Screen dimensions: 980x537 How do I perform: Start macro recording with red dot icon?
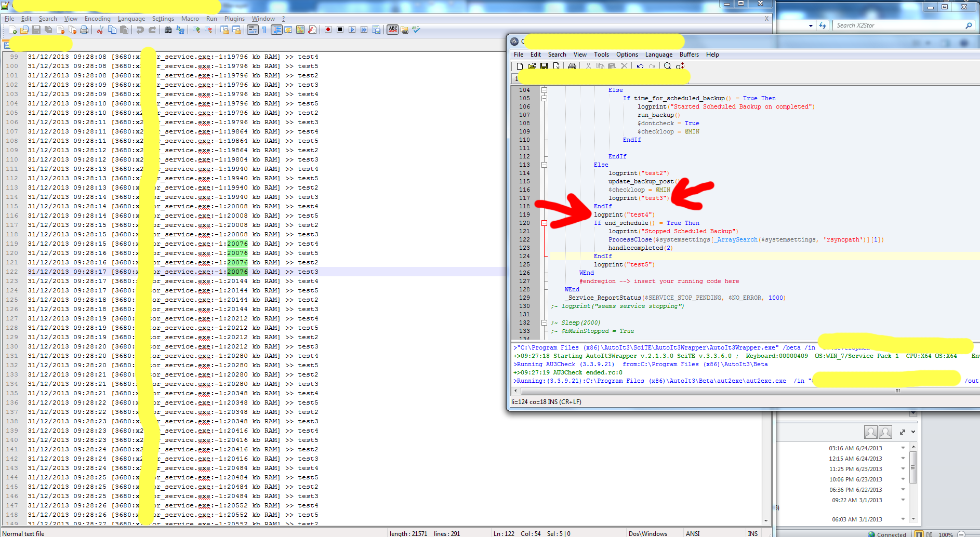pyautogui.click(x=328, y=30)
